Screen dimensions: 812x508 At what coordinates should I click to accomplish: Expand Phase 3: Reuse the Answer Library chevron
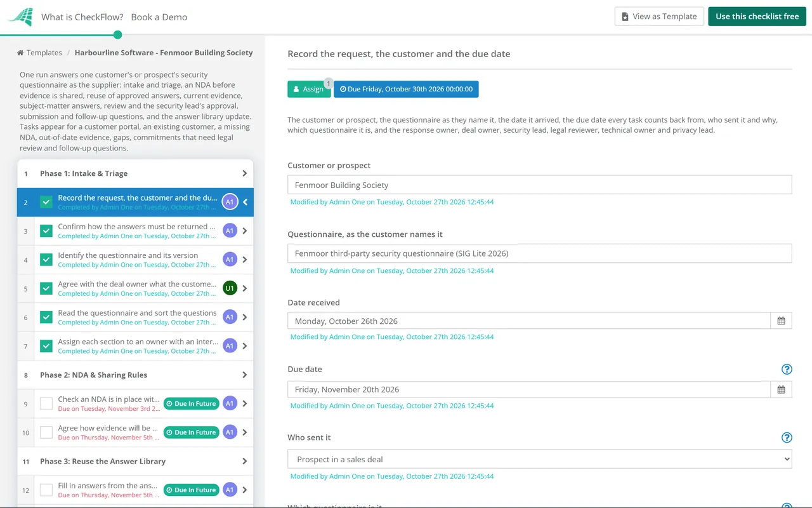coord(245,461)
